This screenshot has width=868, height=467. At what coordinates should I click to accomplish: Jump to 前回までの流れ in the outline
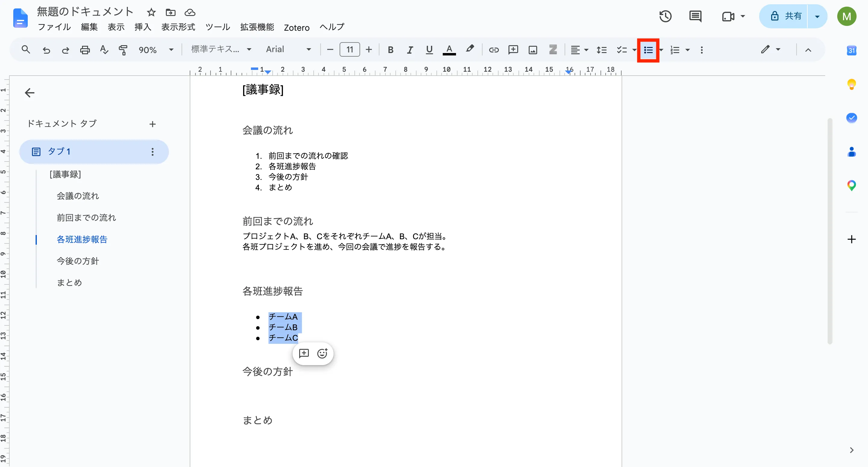(x=86, y=218)
